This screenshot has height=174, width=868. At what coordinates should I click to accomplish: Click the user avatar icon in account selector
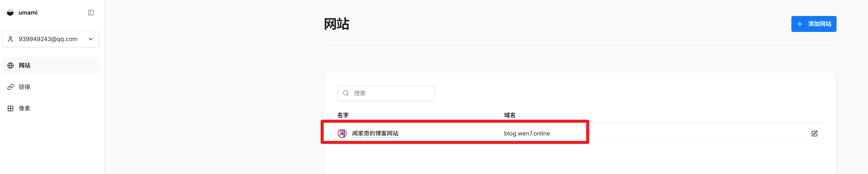coord(11,39)
